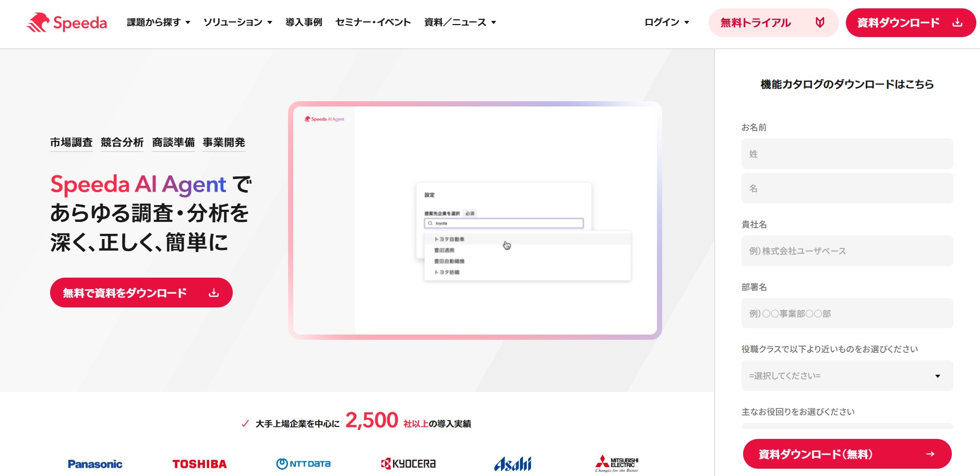This screenshot has width=980, height=476.
Task: Click the Panasonic logo
Action: [95, 464]
